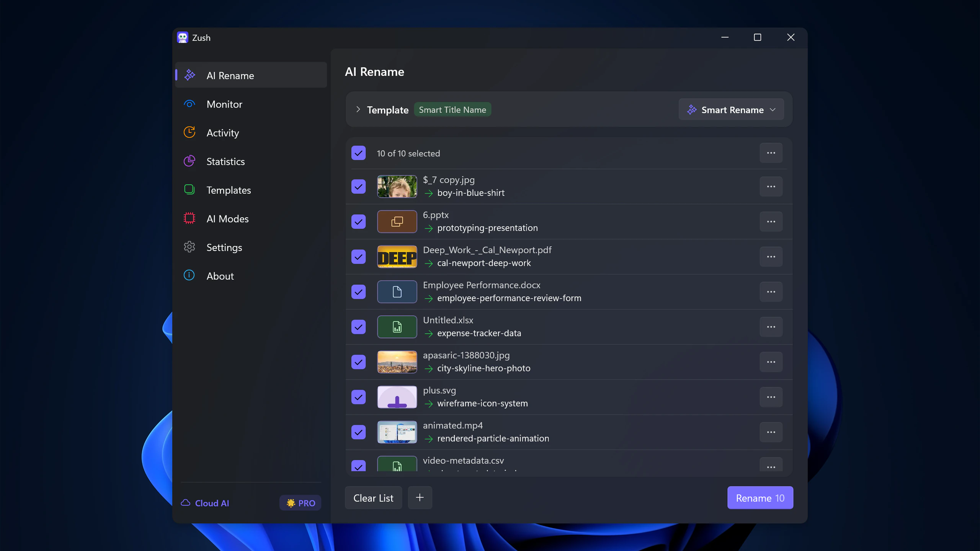Click the suggested name wireframe-icon-system
Screen dimensions: 980x551
[x=482, y=403]
